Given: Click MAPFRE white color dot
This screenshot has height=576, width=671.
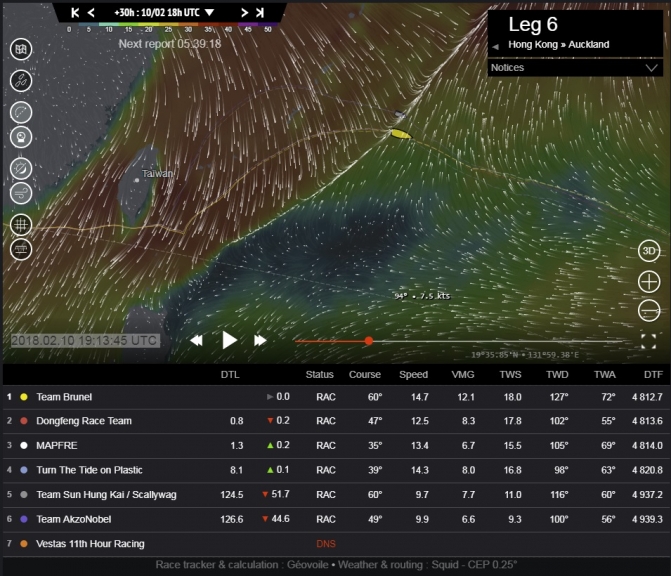Looking at the screenshot, I should [24, 445].
